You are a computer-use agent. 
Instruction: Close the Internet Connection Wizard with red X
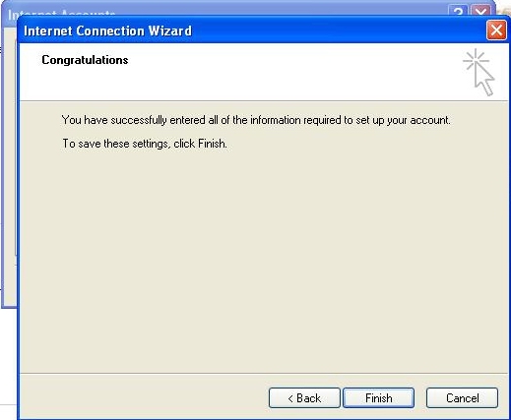tap(496, 30)
